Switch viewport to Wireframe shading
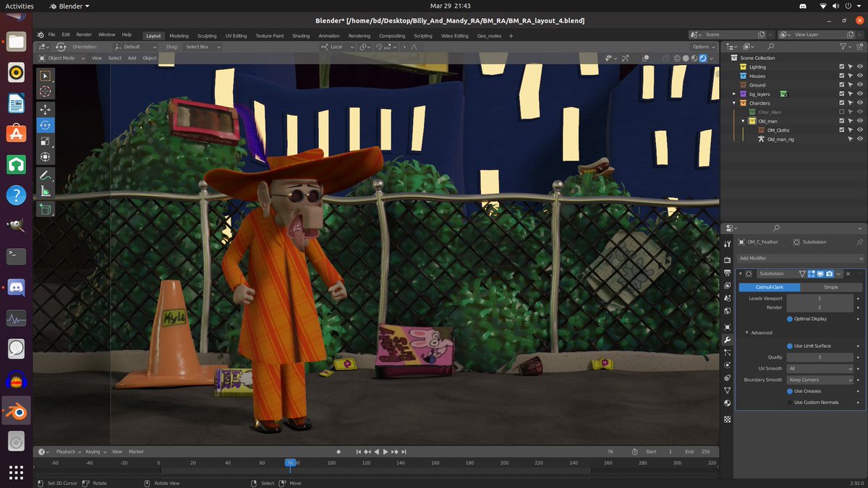This screenshot has height=488, width=868. 677,58
